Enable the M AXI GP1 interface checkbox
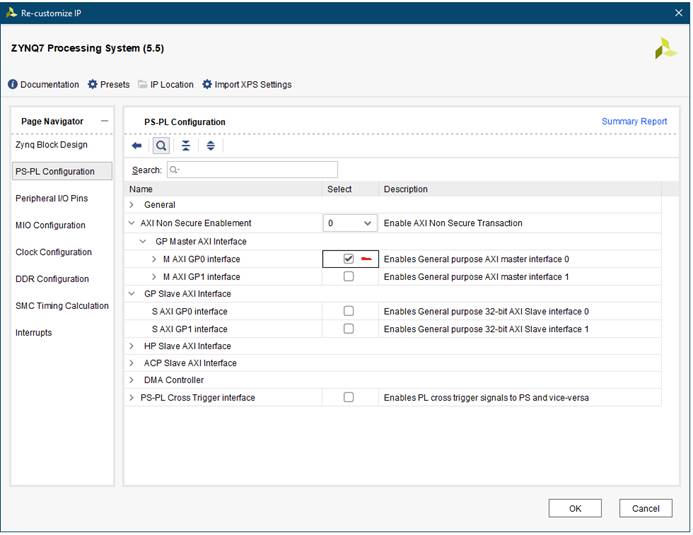693x535 pixels. (x=348, y=277)
